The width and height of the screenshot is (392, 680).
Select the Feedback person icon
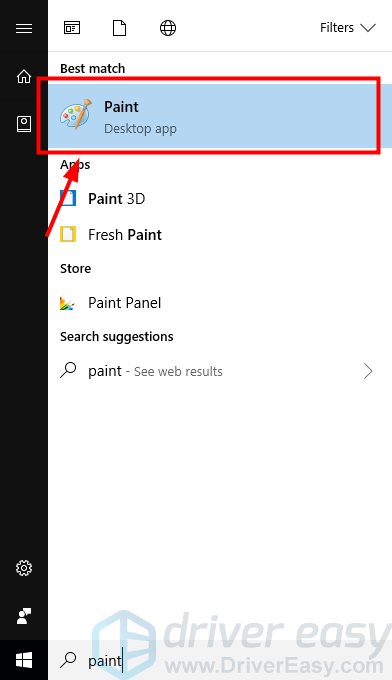coord(24,616)
